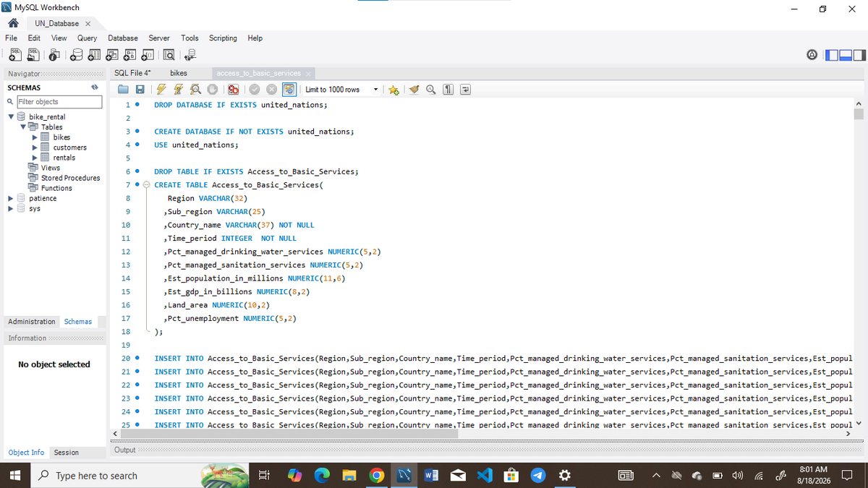Screen dimensions: 868x488
Task: Open the Query menu
Action: (87, 38)
